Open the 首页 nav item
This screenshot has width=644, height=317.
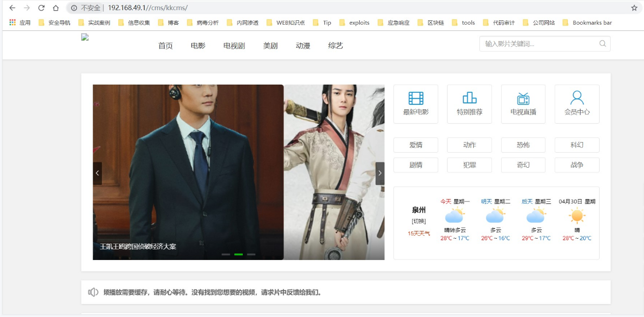point(166,46)
